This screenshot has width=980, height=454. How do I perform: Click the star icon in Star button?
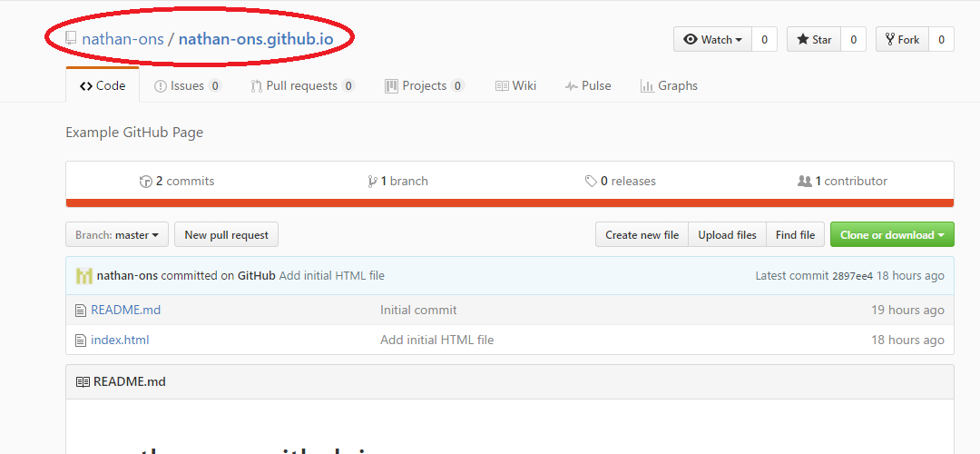(803, 39)
